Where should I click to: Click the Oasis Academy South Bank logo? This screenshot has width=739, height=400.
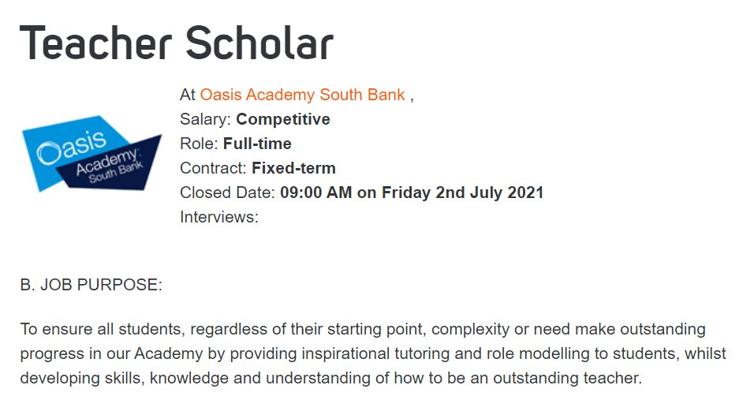[x=91, y=154]
